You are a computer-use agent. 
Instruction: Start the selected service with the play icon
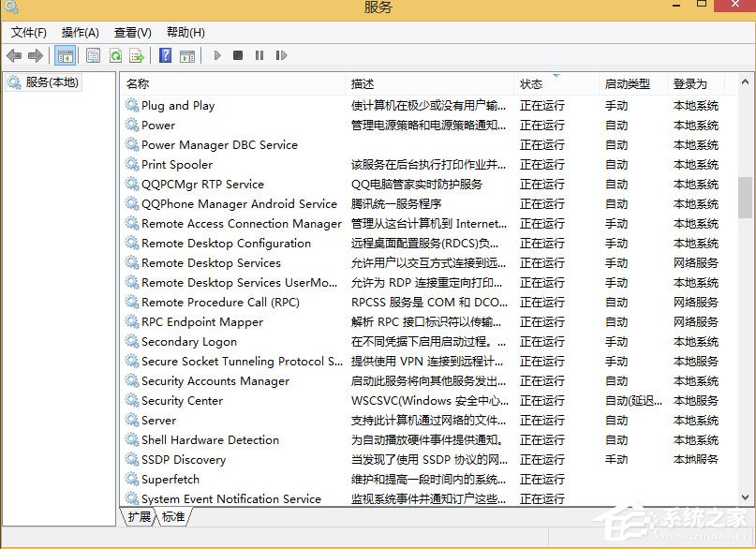[x=216, y=55]
